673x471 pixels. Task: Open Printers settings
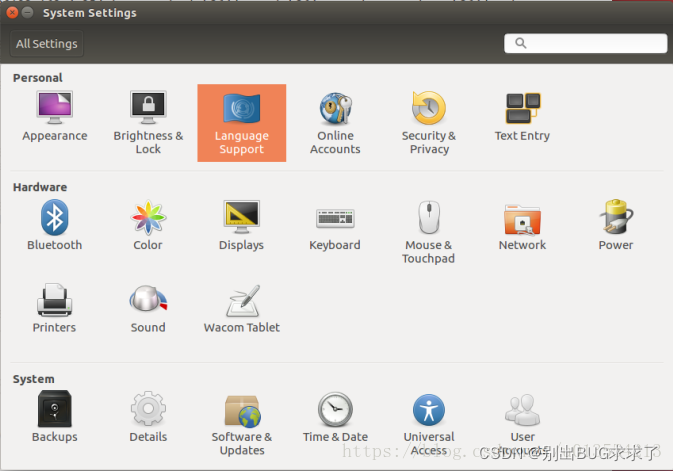pos(55,308)
